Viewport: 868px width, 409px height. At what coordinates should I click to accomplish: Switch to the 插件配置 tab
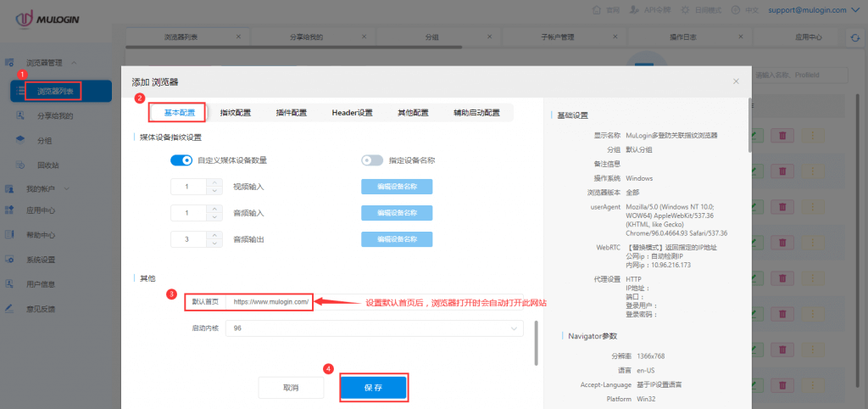(x=292, y=113)
